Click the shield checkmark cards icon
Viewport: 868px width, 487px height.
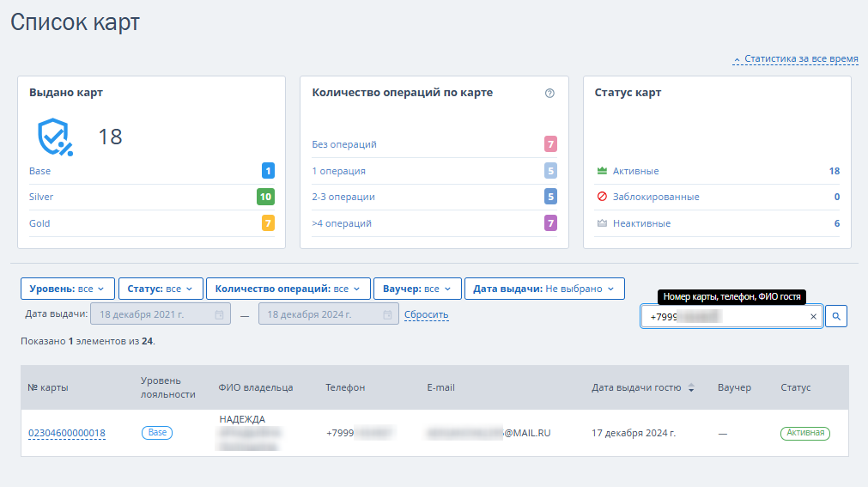coord(55,137)
